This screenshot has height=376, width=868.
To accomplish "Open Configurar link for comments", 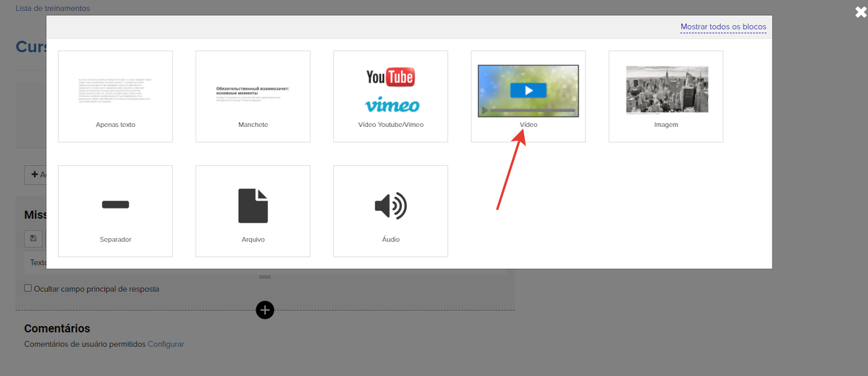I will tap(166, 344).
